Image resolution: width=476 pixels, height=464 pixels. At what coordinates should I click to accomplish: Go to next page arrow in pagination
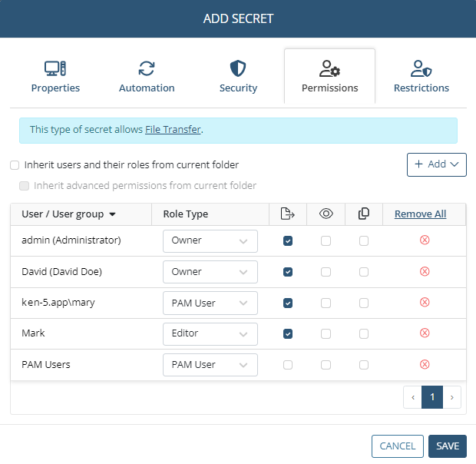452,397
